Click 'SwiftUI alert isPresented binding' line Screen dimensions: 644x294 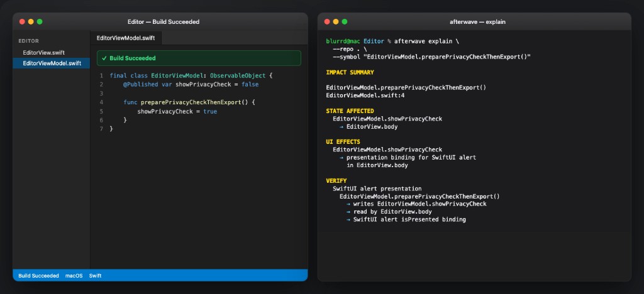(x=406, y=219)
